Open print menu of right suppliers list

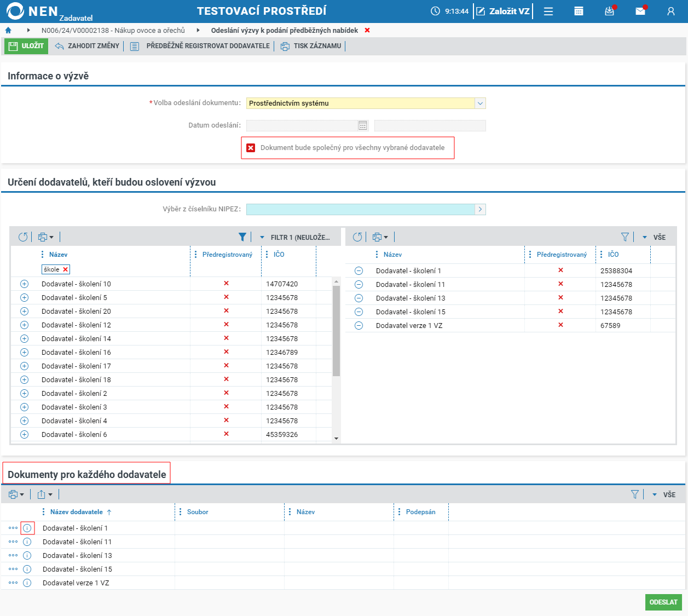[380, 237]
